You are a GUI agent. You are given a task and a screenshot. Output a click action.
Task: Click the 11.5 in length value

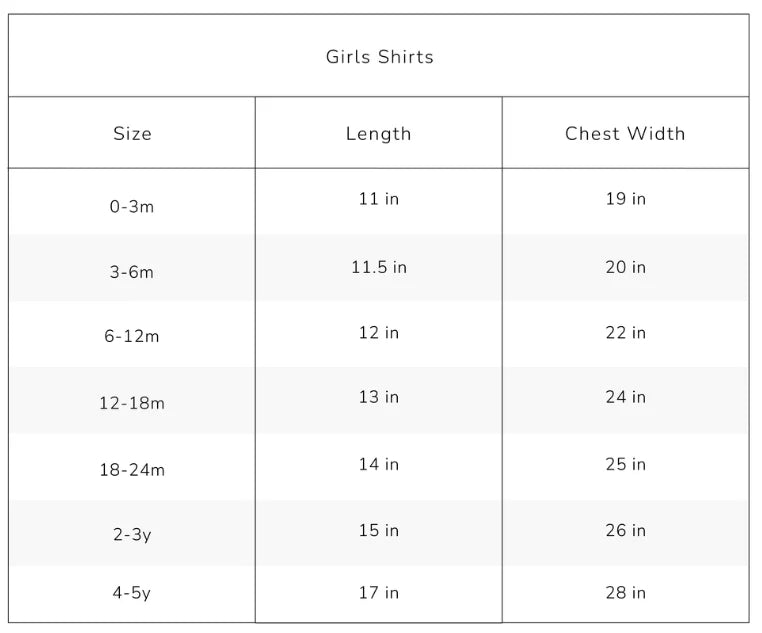pyautogui.click(x=379, y=267)
